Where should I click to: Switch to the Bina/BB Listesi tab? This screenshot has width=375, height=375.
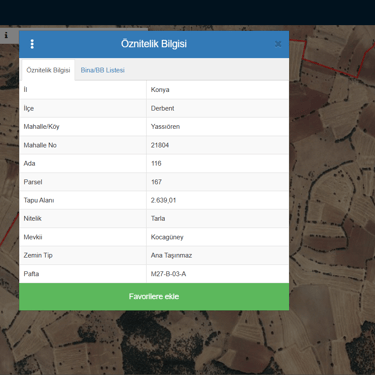click(x=103, y=70)
